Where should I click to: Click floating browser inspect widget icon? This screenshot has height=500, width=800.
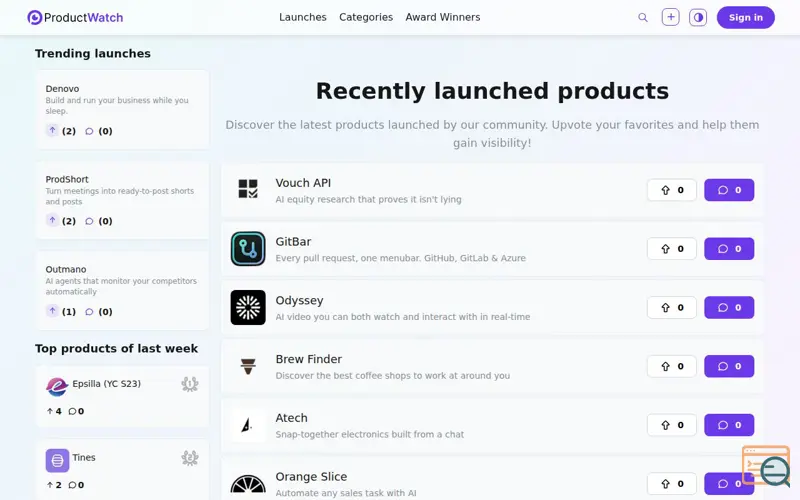766,466
